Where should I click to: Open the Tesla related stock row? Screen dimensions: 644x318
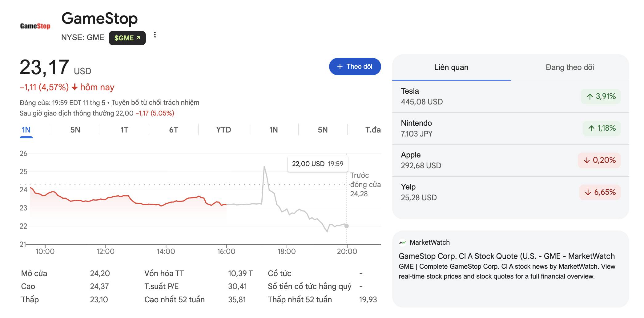511,96
